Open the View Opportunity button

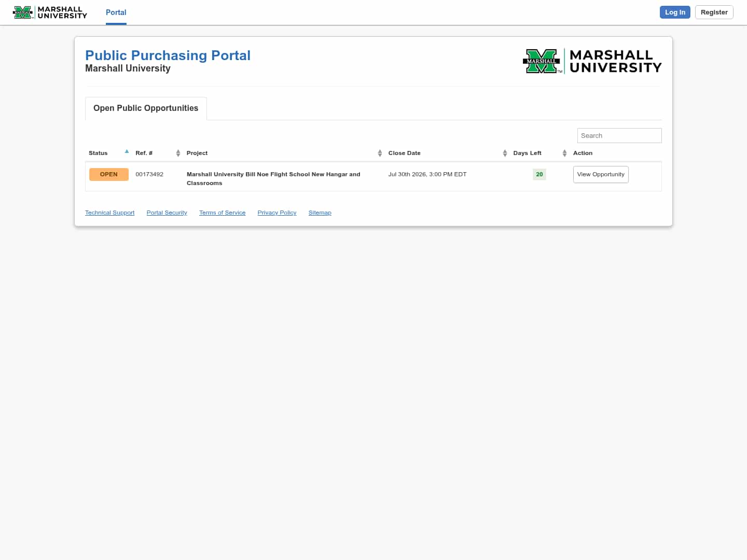(x=601, y=174)
